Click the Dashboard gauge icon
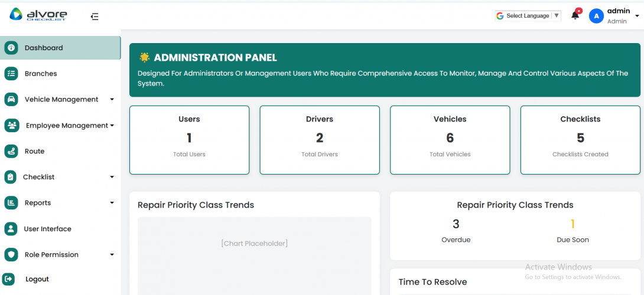The height and width of the screenshot is (295, 644). pyautogui.click(x=11, y=48)
